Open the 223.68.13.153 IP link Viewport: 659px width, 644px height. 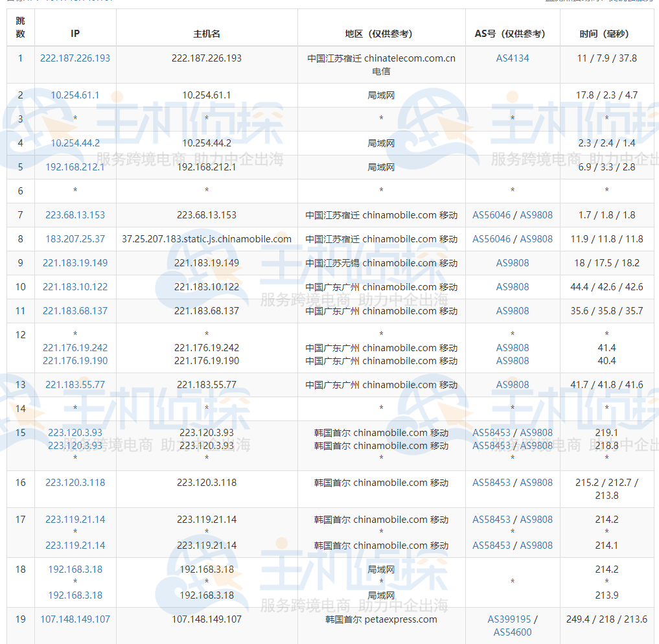click(x=75, y=214)
